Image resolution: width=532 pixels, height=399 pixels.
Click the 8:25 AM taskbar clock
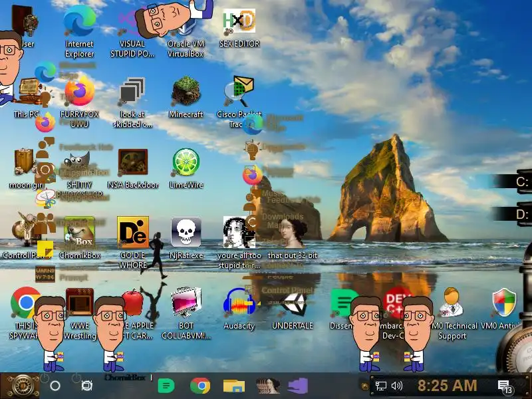tap(447, 386)
